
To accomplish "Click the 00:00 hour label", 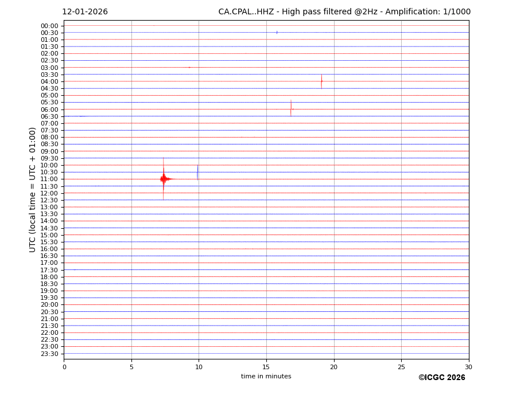I will (x=49, y=26).
